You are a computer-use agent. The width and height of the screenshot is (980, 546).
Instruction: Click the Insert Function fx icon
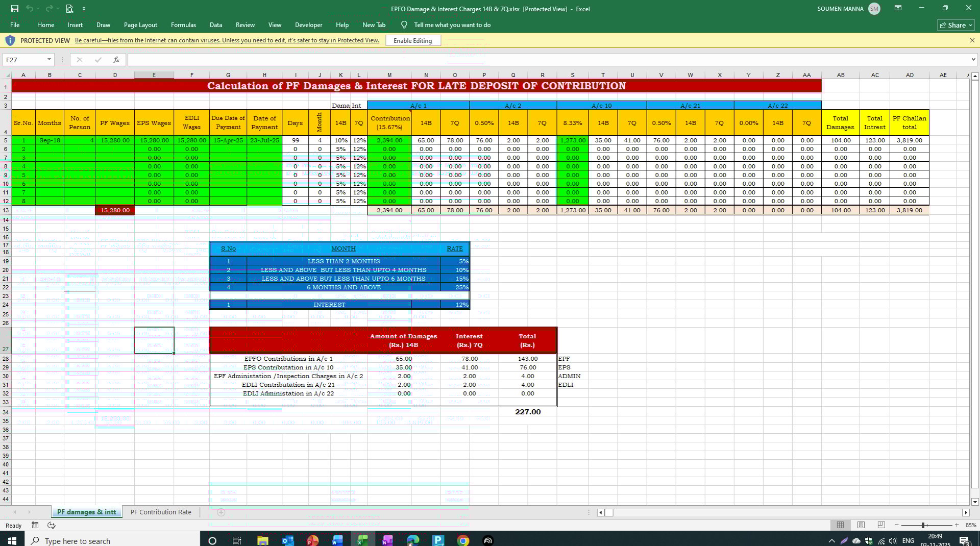click(116, 60)
